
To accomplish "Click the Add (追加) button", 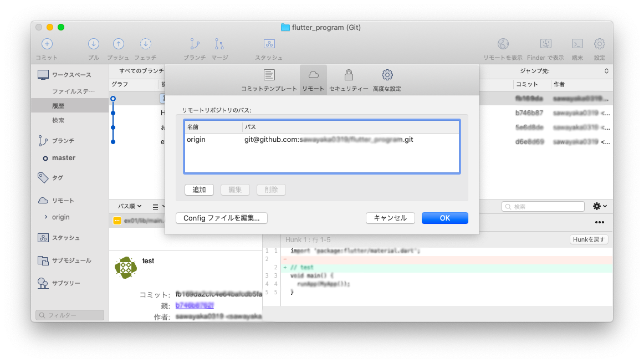I will (x=199, y=190).
